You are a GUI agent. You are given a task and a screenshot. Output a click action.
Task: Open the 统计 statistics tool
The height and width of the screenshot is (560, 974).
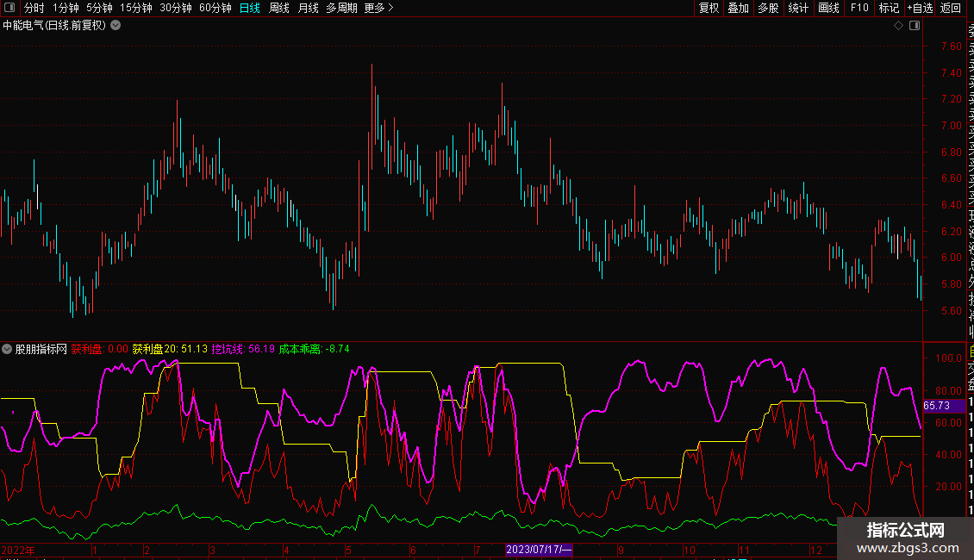(x=798, y=8)
